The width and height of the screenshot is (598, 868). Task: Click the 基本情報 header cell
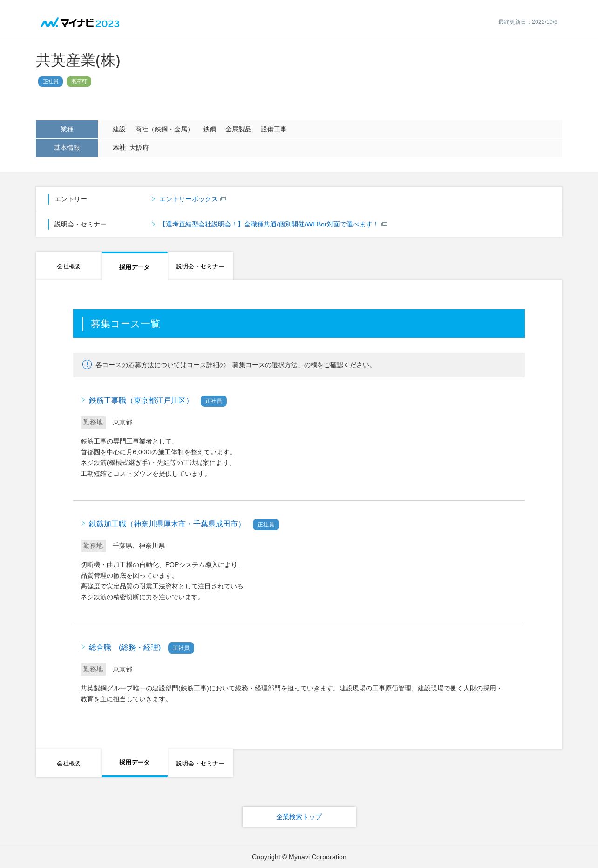(67, 148)
